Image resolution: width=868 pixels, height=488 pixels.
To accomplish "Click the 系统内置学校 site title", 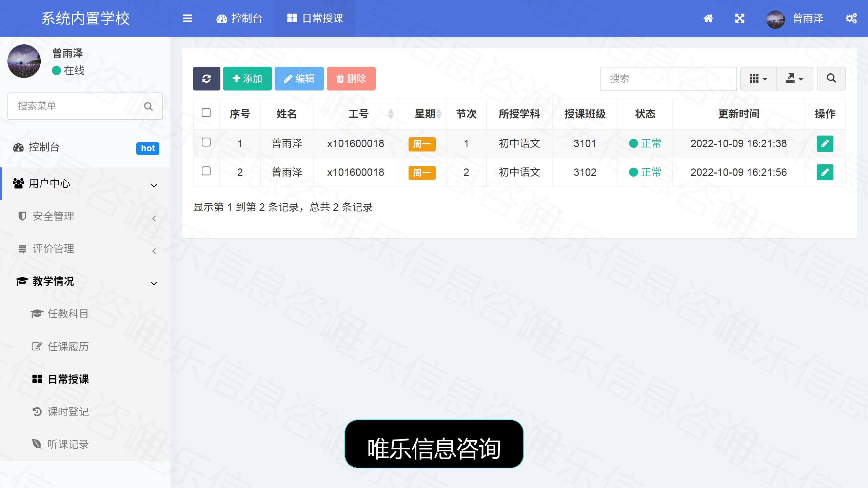I will (x=85, y=18).
